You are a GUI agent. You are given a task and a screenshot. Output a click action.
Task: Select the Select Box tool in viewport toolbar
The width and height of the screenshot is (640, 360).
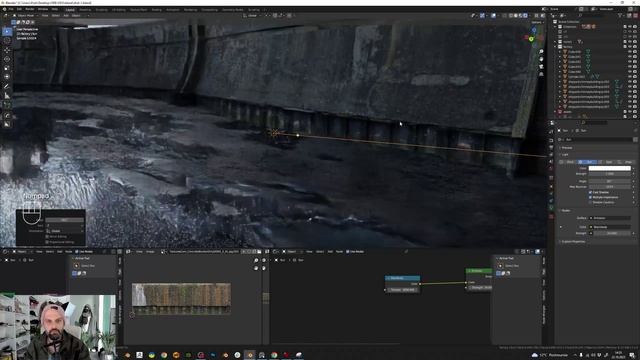pos(7,31)
